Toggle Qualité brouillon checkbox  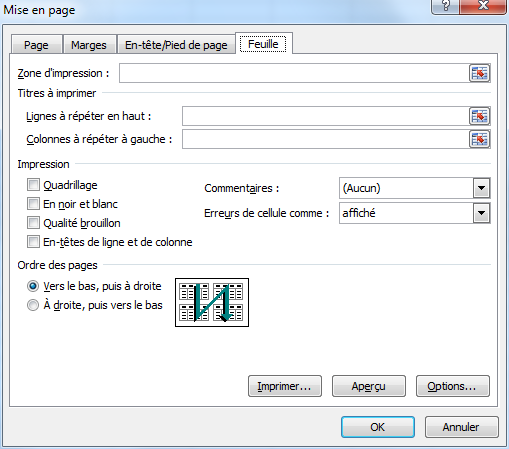(x=33, y=223)
